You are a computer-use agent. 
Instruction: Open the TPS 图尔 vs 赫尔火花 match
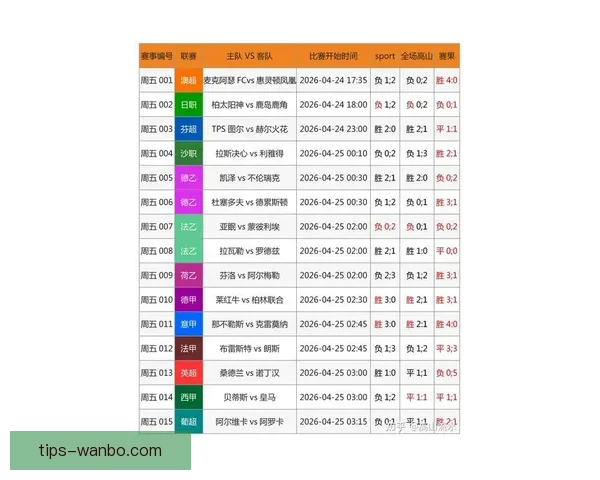pos(249,129)
